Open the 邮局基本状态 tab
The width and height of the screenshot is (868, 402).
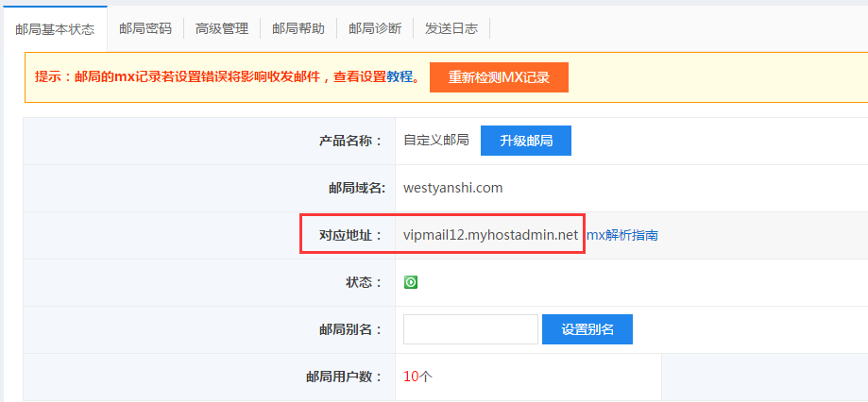[55, 29]
